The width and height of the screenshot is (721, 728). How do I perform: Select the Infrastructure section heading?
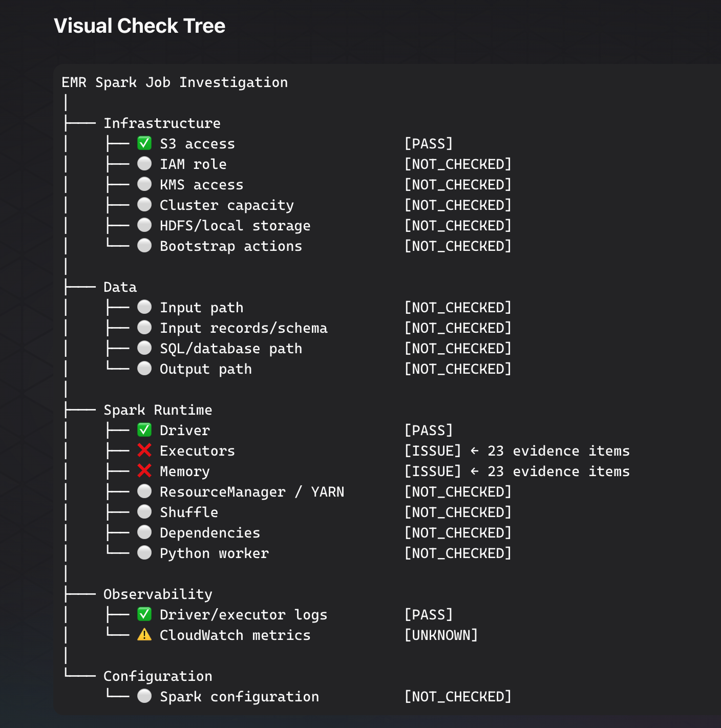coord(162,123)
